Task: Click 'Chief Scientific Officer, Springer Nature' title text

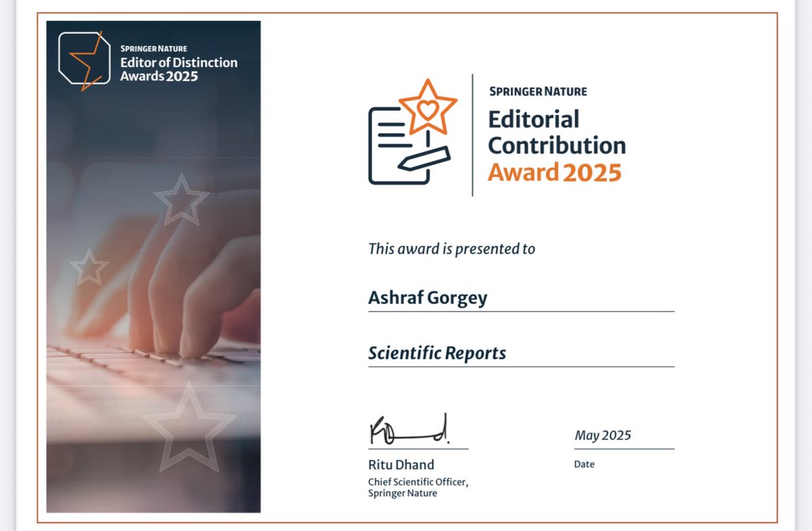Action: pos(418,488)
